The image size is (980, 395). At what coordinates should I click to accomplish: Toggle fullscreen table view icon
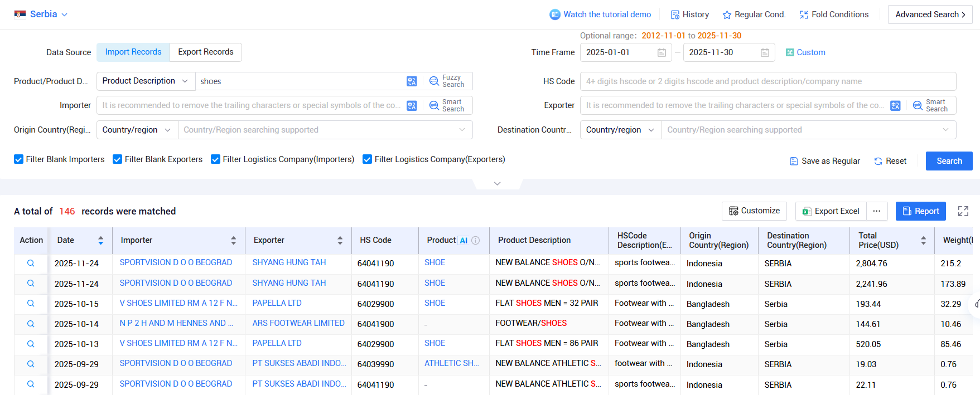(x=963, y=211)
